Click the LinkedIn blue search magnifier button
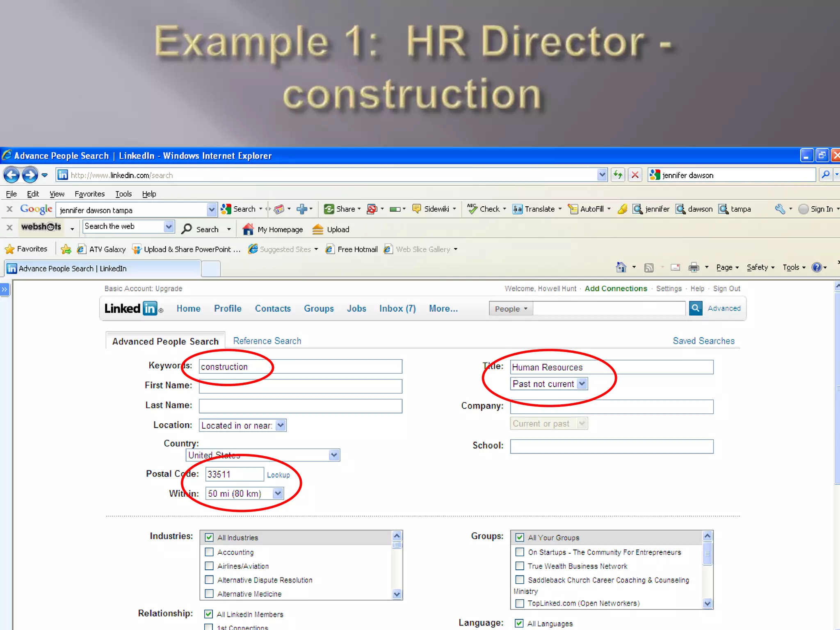The width and height of the screenshot is (840, 630). pos(696,308)
